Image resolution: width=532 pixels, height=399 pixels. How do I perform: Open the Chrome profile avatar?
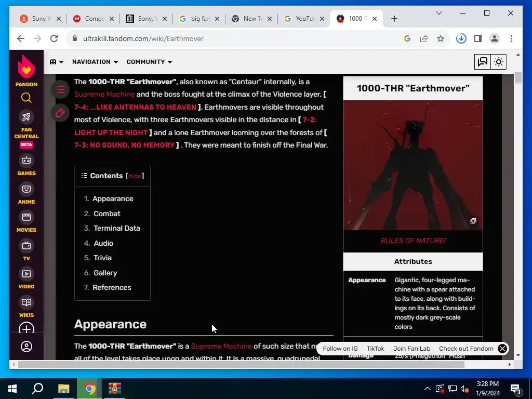(495, 38)
